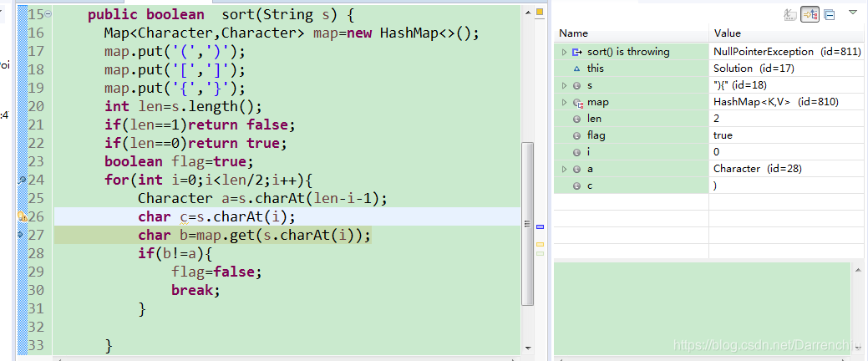Screen dimensions: 868x361
Task: Click the 'int len=s.length();' code line
Action: point(183,106)
